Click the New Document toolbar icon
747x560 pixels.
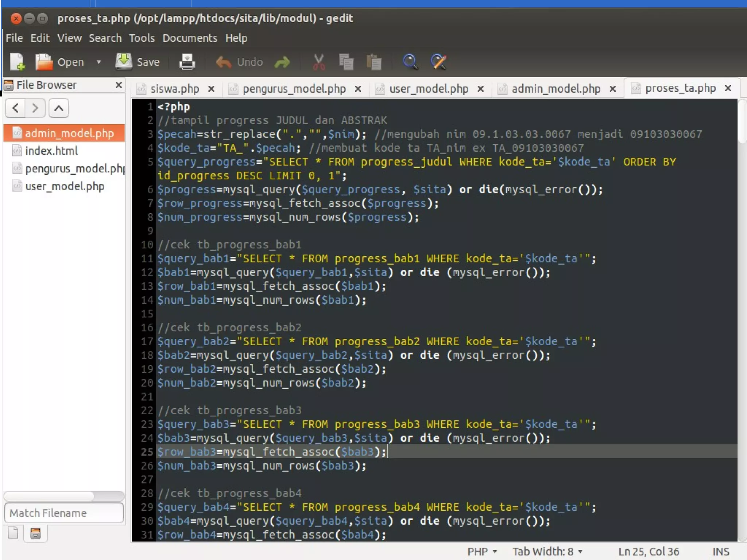tap(17, 62)
